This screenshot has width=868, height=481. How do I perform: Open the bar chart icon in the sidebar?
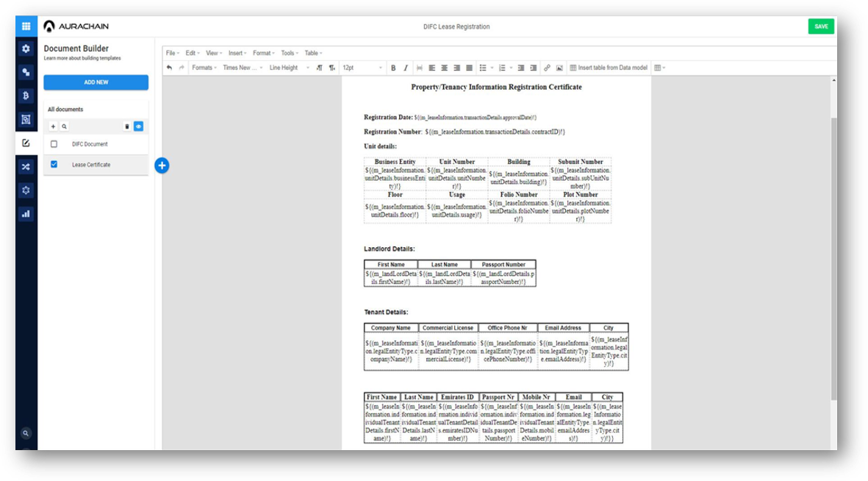pyautogui.click(x=26, y=214)
